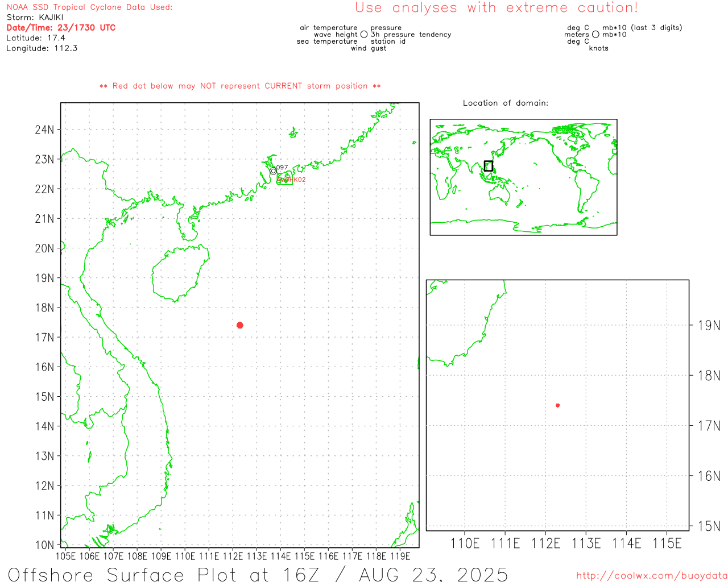Click the 097 pressure value label
Image resolution: width=728 pixels, height=582 pixels.
pos(282,168)
